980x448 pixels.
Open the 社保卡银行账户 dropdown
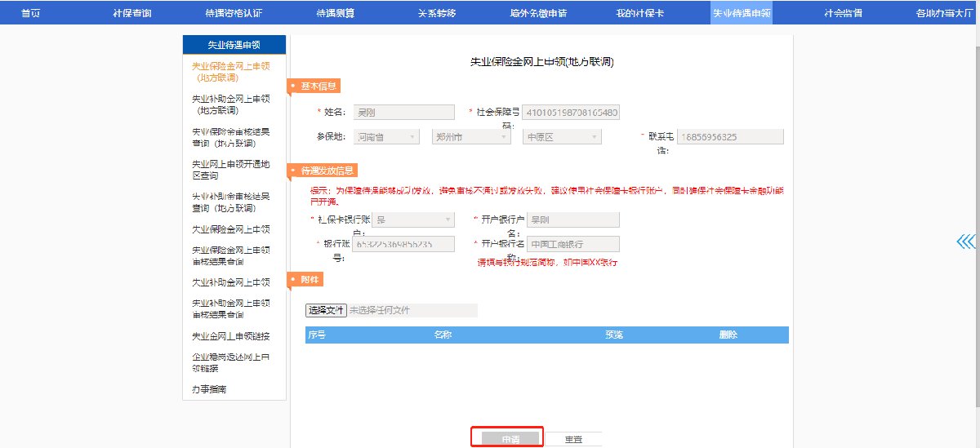pyautogui.click(x=413, y=220)
